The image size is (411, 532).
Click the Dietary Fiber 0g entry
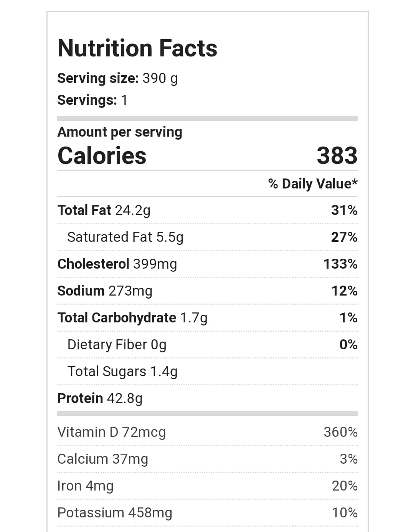click(117, 345)
